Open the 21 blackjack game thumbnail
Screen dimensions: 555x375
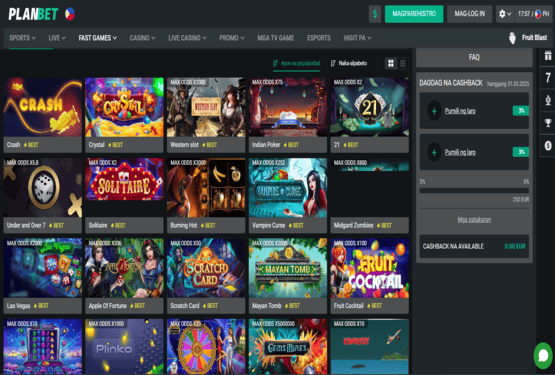click(370, 107)
